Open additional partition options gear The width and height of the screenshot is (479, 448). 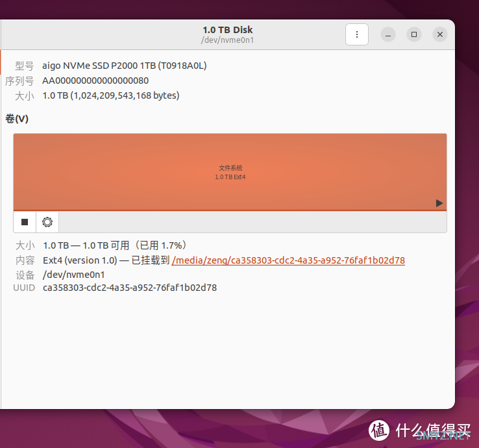pyautogui.click(x=47, y=222)
